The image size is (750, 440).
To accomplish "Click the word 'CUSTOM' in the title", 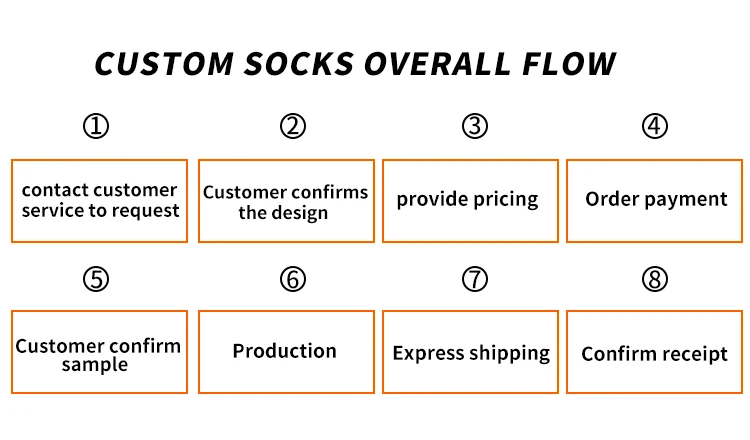I will pos(163,64).
